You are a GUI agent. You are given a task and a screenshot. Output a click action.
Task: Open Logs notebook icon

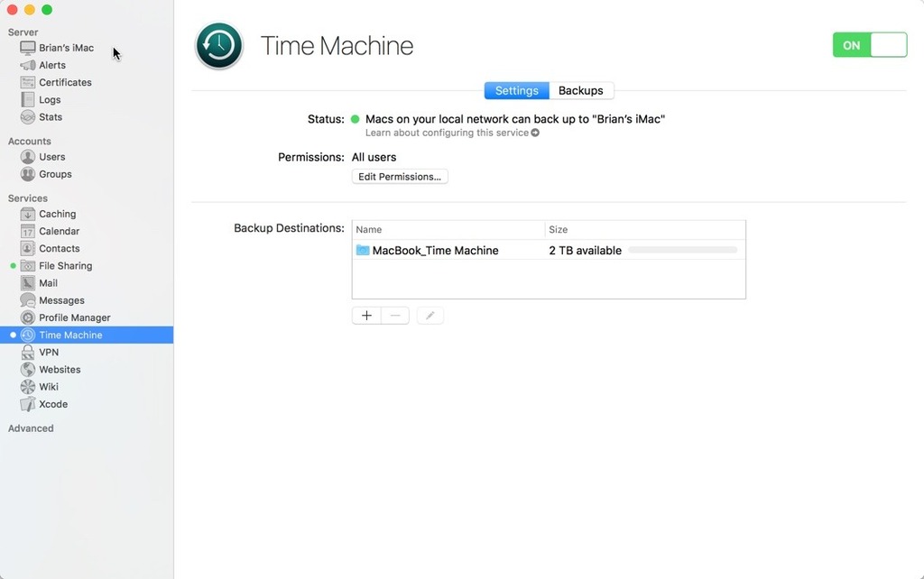tap(28, 99)
